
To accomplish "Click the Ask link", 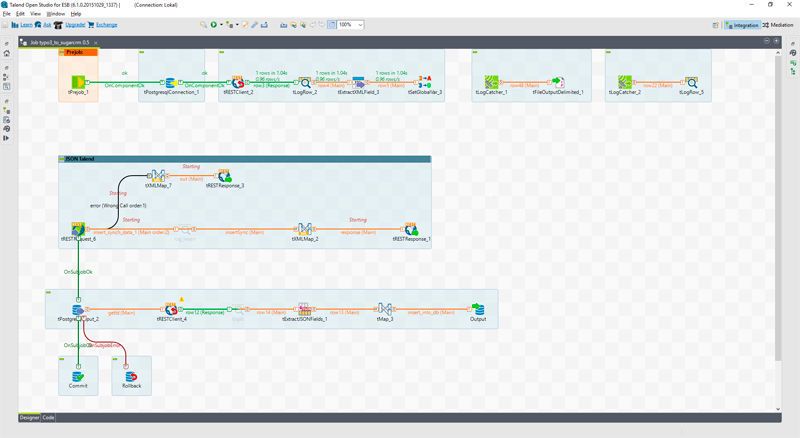I will (47, 25).
